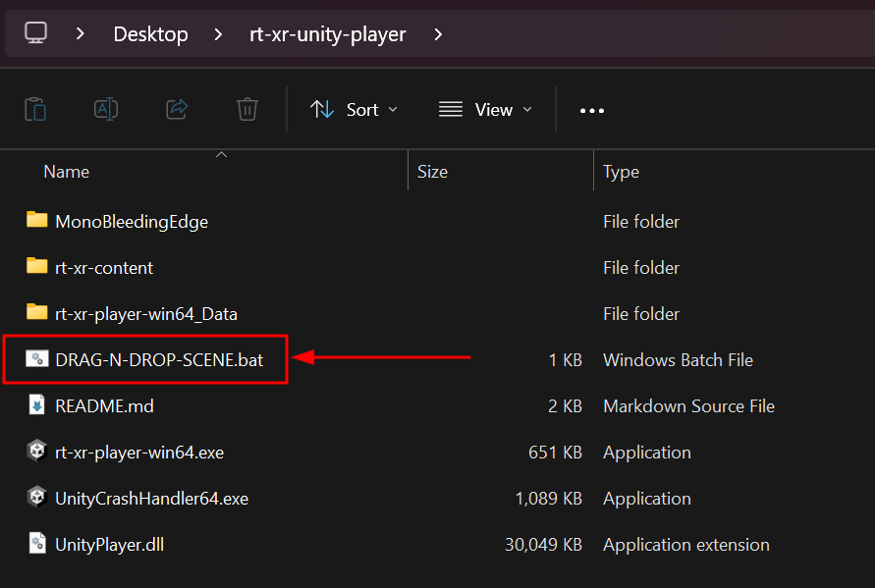Select the rt-xr-player-win64.exe Unity icon
The height and width of the screenshot is (588, 875).
pos(37,452)
